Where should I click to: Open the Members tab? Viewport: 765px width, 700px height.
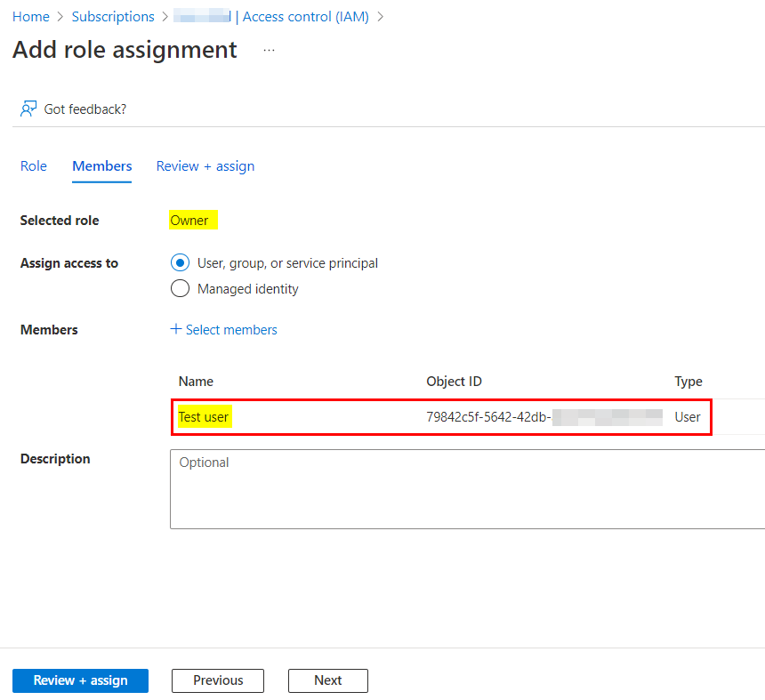(x=102, y=166)
